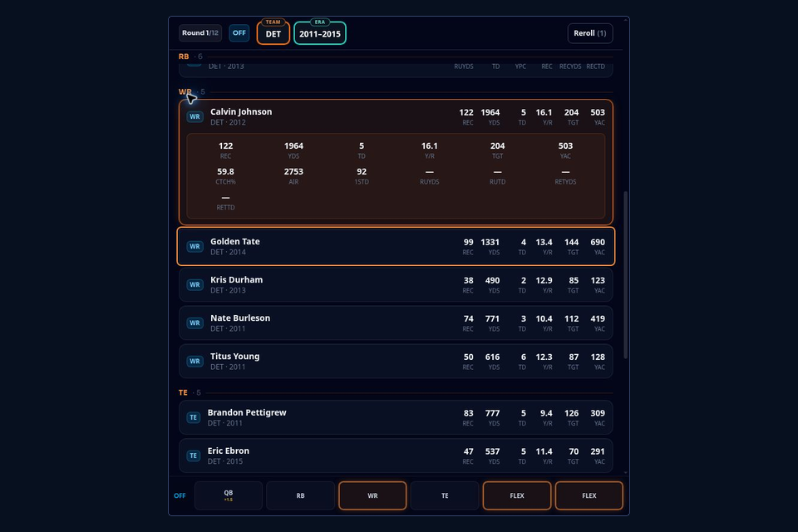This screenshot has height=532, width=798.
Task: Click the WR badge beside Kris Durham
Action: 195,284
